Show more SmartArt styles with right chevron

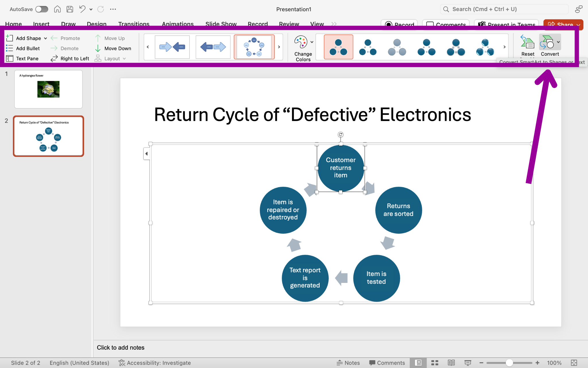click(504, 47)
